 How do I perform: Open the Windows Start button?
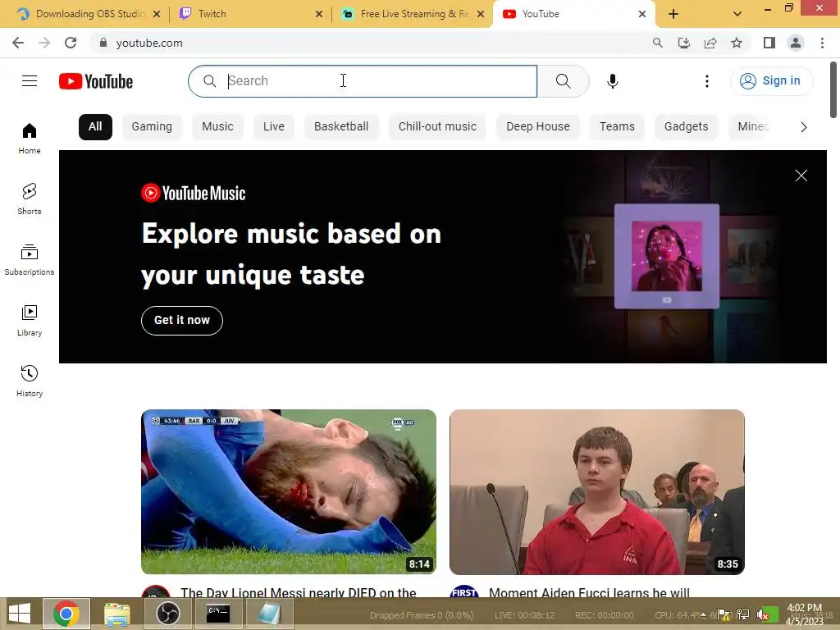[x=20, y=614]
